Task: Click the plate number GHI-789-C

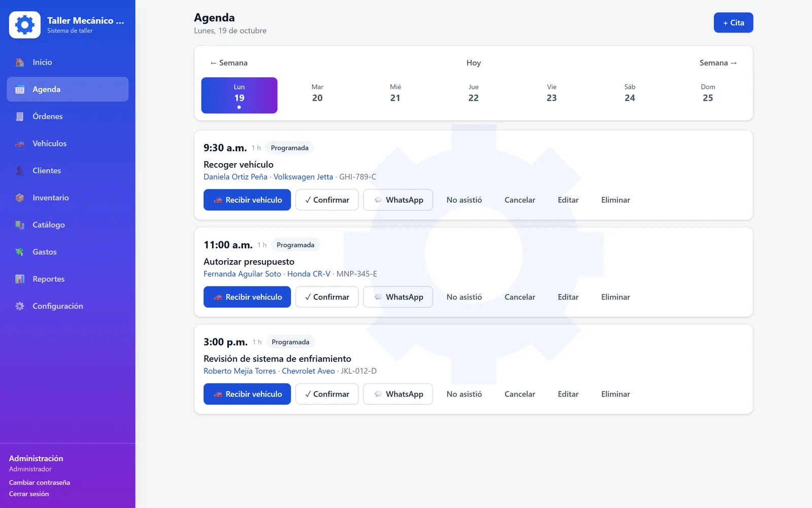Action: [x=358, y=177]
